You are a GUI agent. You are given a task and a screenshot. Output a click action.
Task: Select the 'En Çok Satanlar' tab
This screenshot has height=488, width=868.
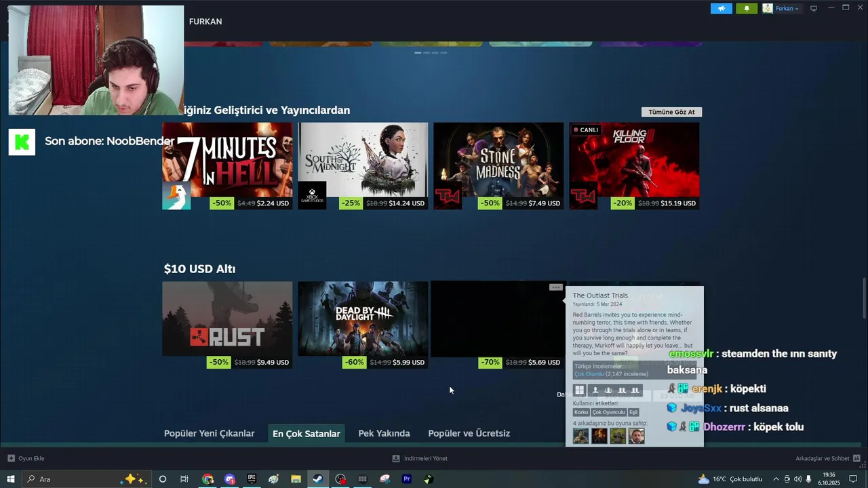point(307,434)
